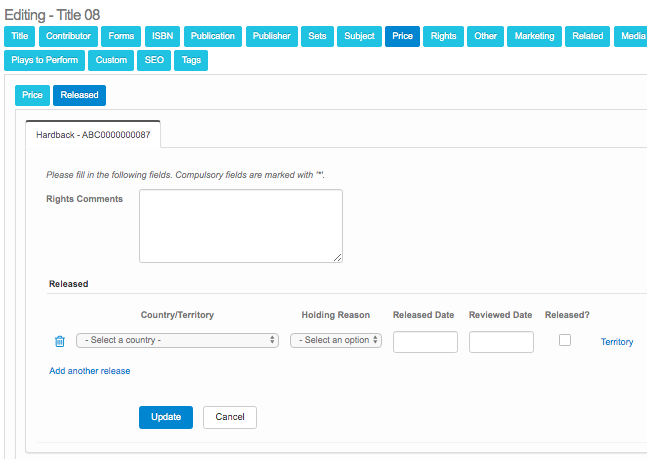Click the trash icon to delete release row
Screen dimensions: 647x459
click(59, 341)
